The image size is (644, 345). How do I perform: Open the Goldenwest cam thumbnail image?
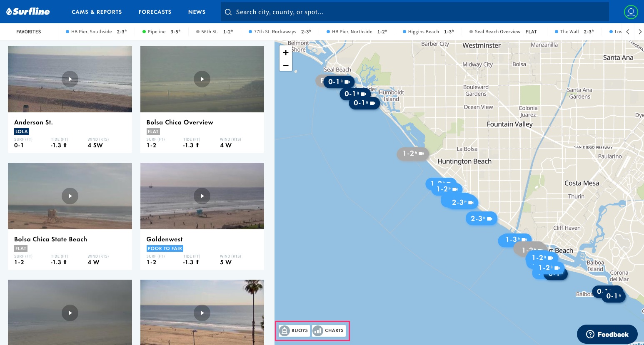[x=202, y=196]
